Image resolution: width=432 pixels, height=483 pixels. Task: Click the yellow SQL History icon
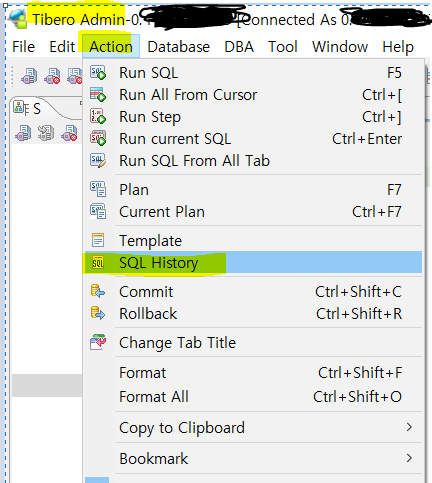pyautogui.click(x=98, y=263)
